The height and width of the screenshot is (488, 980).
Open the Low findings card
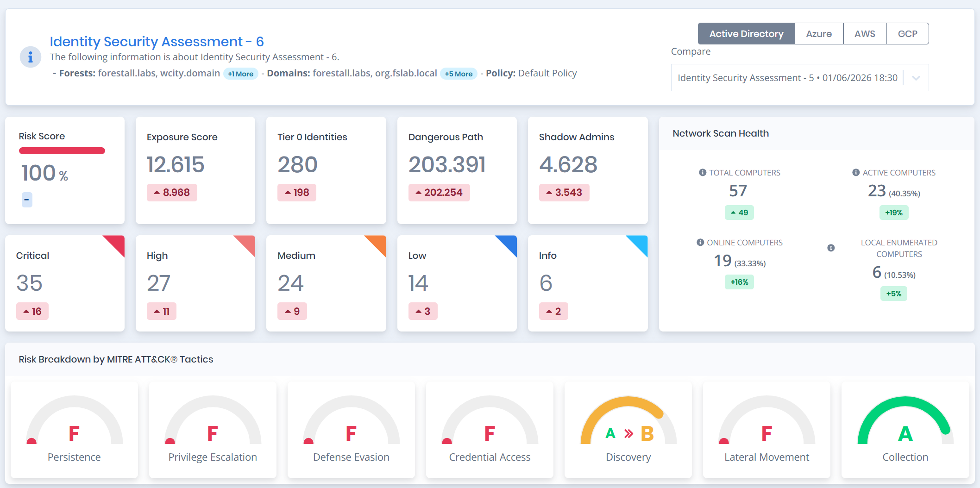pyautogui.click(x=457, y=283)
